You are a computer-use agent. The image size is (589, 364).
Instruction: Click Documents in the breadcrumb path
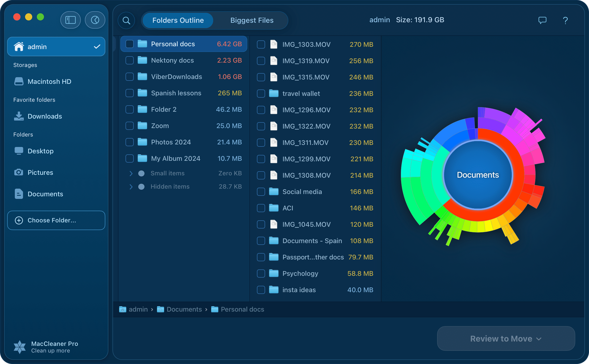click(184, 309)
